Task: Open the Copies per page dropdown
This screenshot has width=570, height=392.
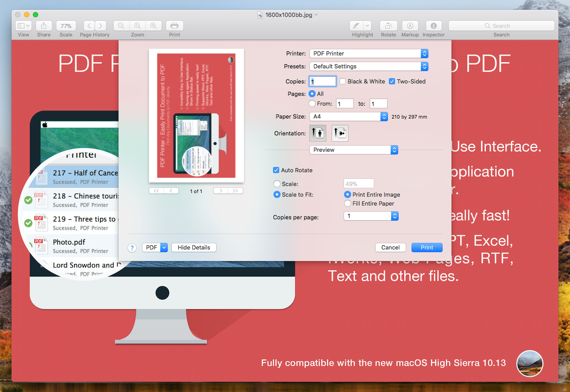Action: click(371, 216)
